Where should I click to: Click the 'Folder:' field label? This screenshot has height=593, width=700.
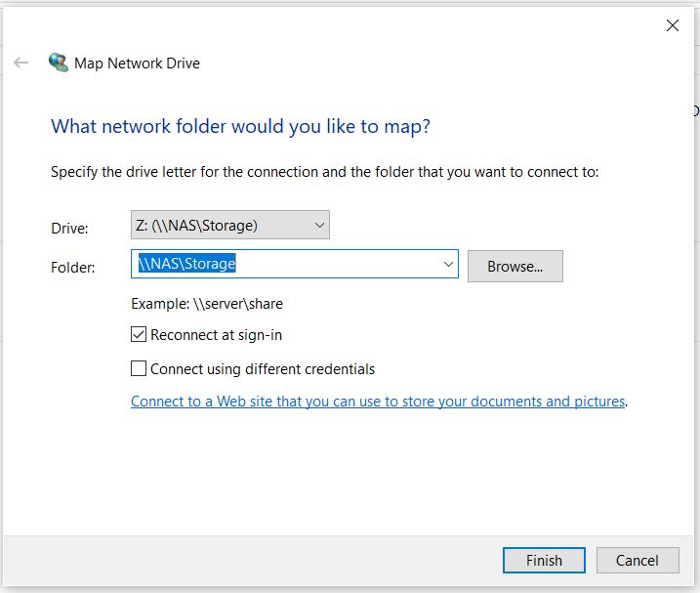(73, 268)
